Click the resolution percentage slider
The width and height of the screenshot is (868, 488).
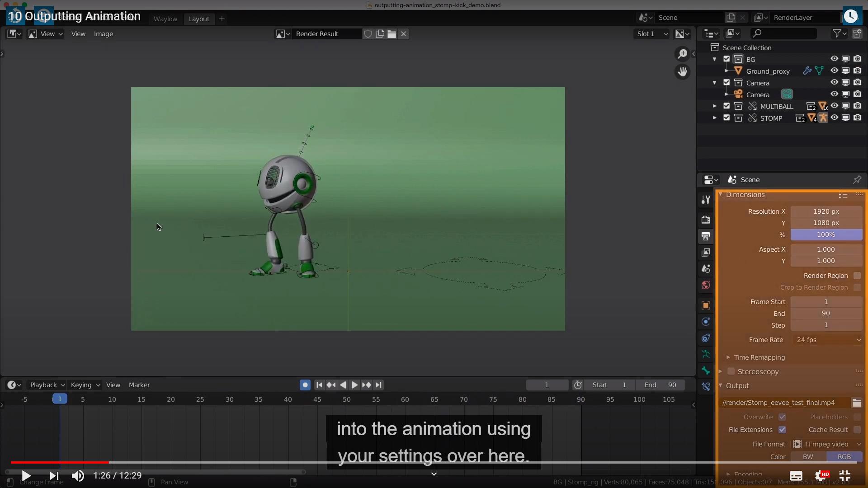826,235
